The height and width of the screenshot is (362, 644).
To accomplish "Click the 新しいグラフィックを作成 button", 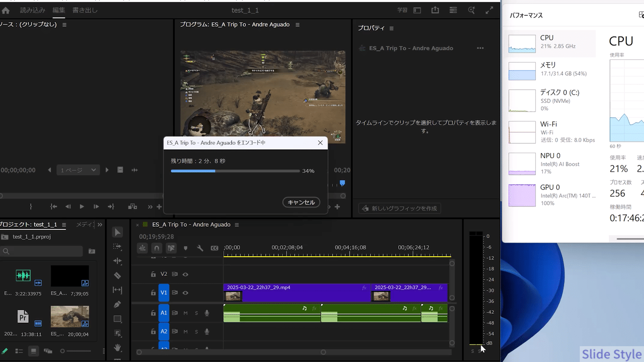I will point(400,208).
